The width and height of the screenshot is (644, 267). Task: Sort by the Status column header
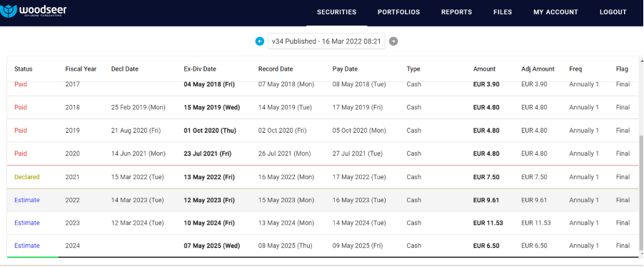point(24,69)
